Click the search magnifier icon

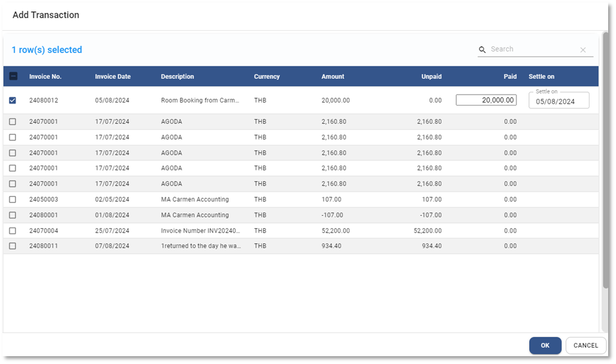coord(483,50)
